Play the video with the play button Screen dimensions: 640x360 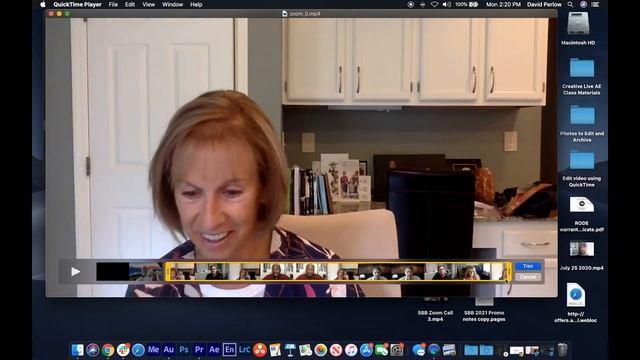[x=76, y=271]
